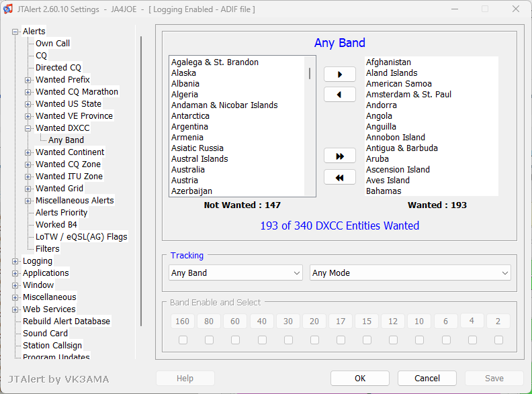Click the Help button
Screen dimensions: 532x394
pos(185,379)
